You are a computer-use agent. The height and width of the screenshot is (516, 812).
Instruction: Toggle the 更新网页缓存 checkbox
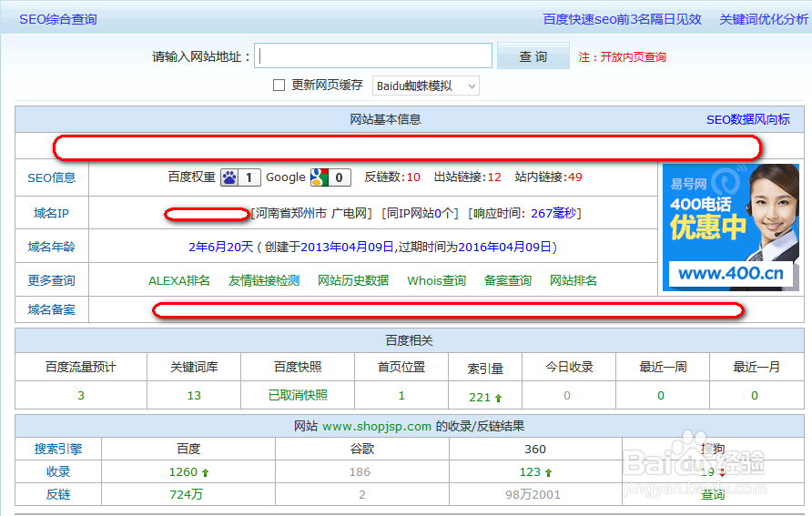point(279,85)
